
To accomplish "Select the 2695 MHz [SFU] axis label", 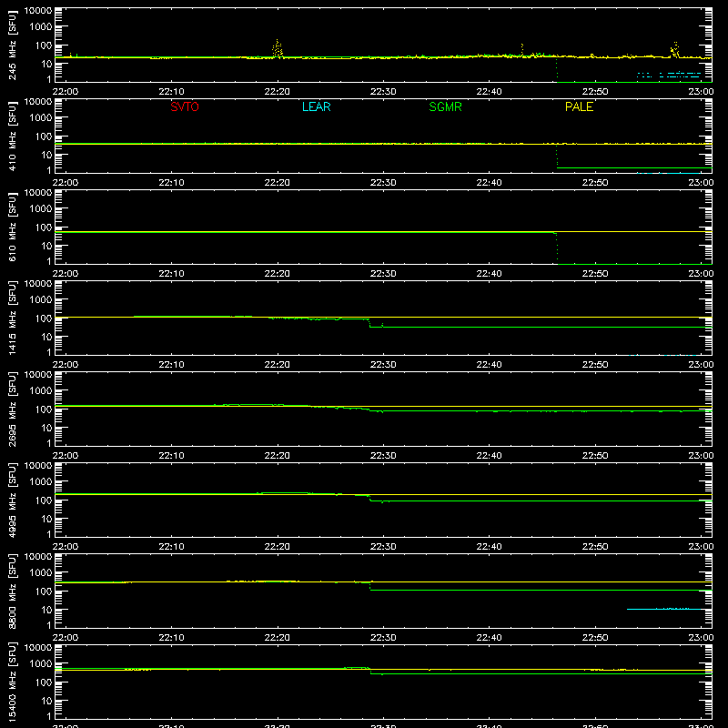I will tap(12, 409).
